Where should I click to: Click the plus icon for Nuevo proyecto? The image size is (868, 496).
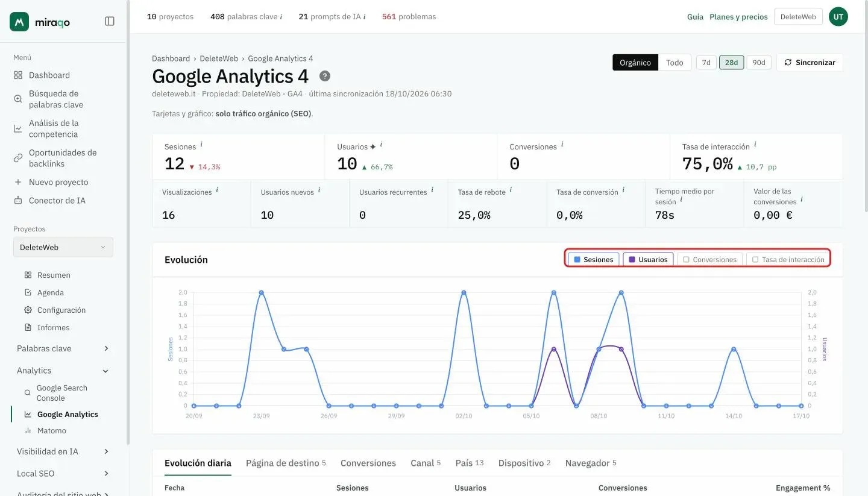pos(17,182)
